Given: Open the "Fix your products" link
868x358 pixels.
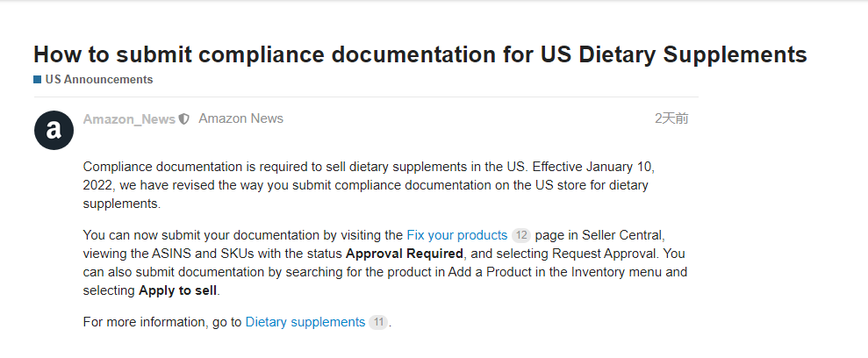Looking at the screenshot, I should pyautogui.click(x=456, y=235).
